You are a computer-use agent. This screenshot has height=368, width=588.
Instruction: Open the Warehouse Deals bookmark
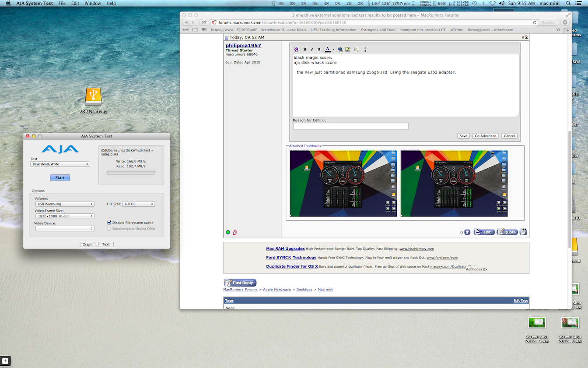tap(284, 30)
